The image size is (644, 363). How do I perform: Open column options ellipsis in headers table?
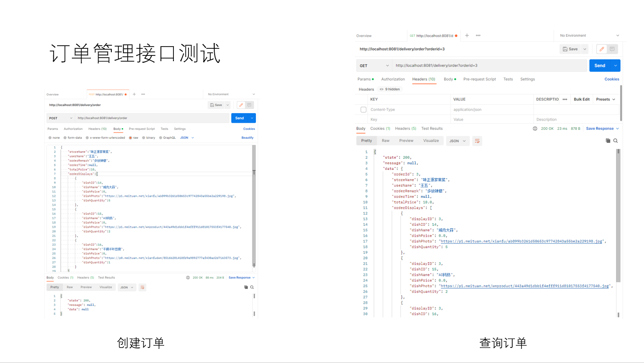[565, 99]
